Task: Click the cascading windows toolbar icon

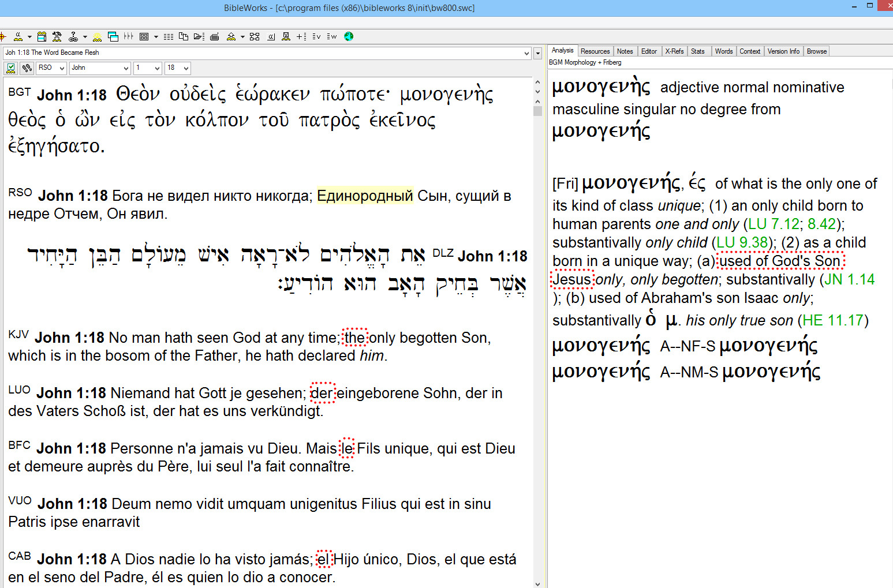Action: coord(113,36)
